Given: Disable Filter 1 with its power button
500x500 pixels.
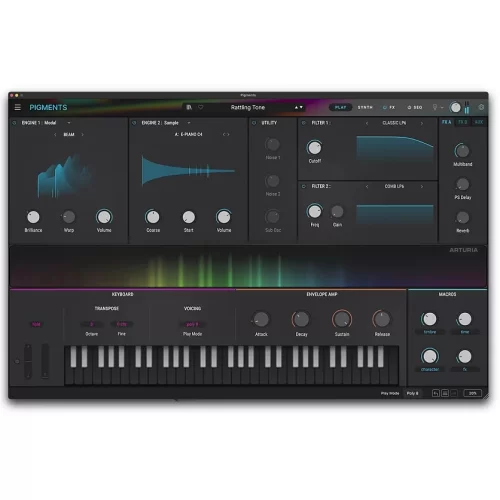Looking at the screenshot, I should tap(303, 123).
